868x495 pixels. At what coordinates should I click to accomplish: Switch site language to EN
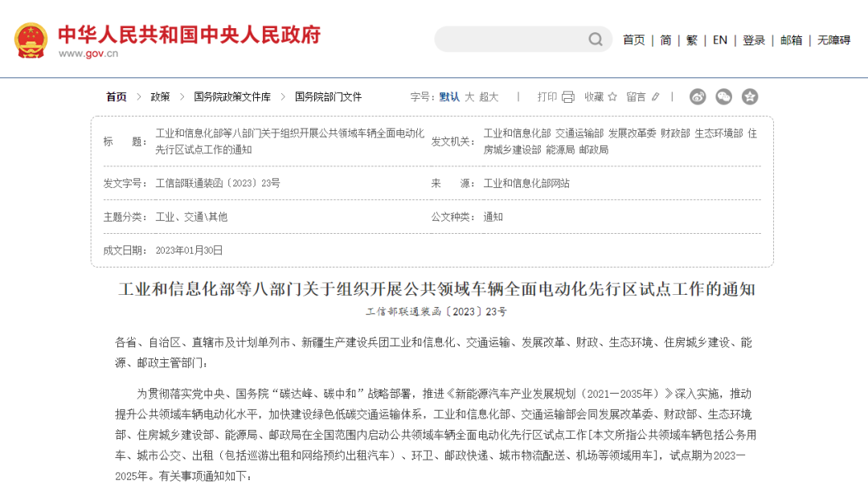point(719,39)
